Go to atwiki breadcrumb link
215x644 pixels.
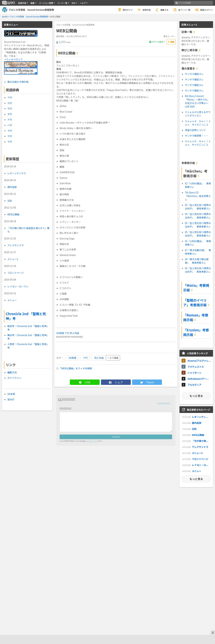point(5,17)
